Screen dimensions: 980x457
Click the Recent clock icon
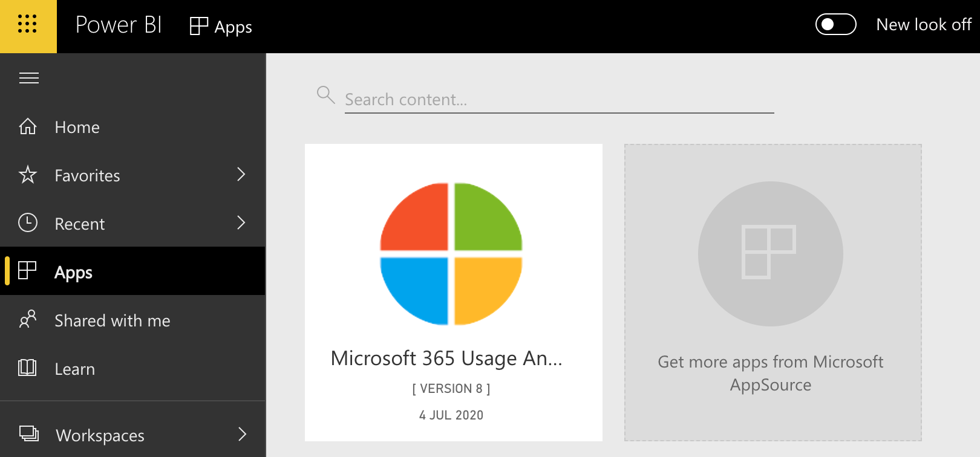click(x=28, y=222)
